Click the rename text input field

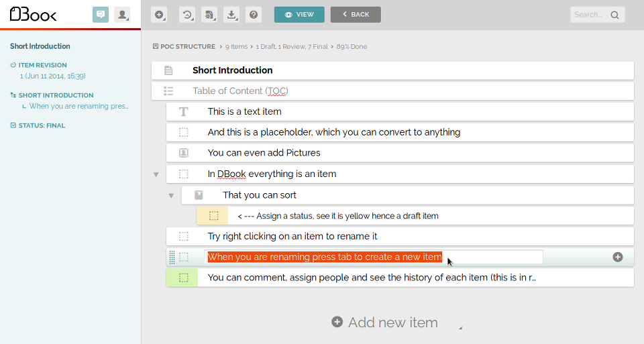[374, 257]
